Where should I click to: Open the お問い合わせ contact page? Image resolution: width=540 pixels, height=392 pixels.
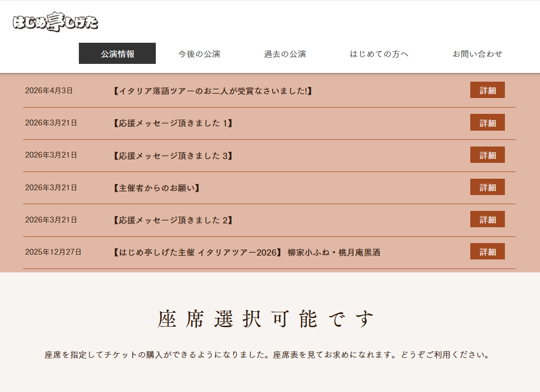(x=477, y=54)
